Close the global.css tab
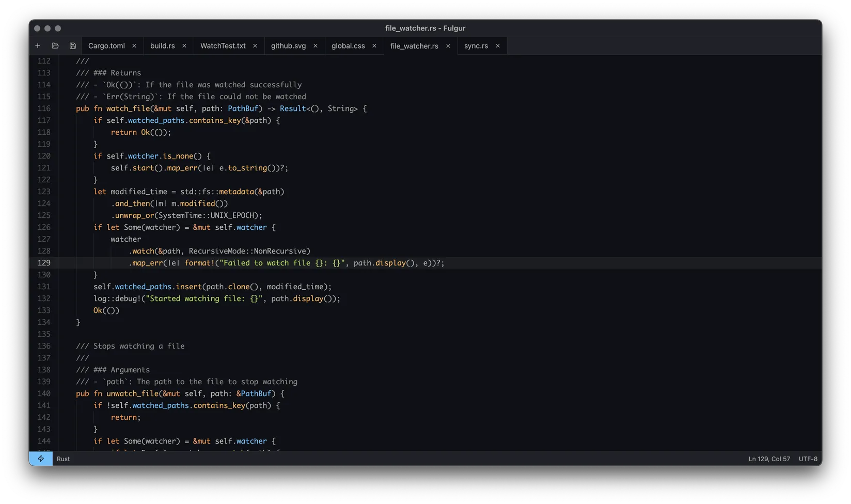 tap(374, 46)
